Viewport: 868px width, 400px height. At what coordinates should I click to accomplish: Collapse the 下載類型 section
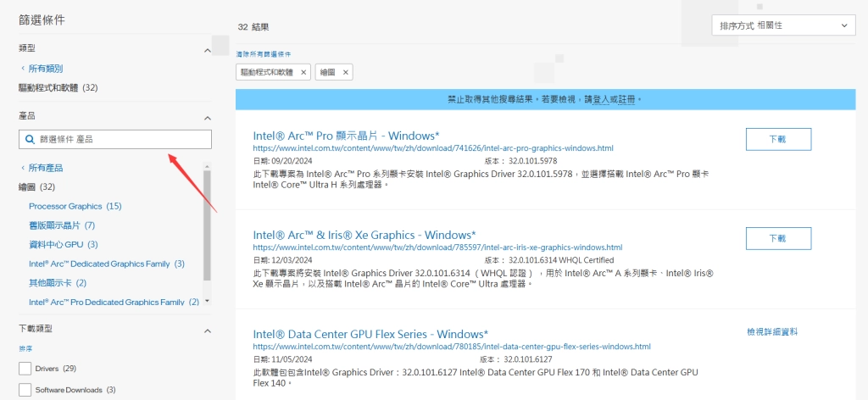pos(208,331)
